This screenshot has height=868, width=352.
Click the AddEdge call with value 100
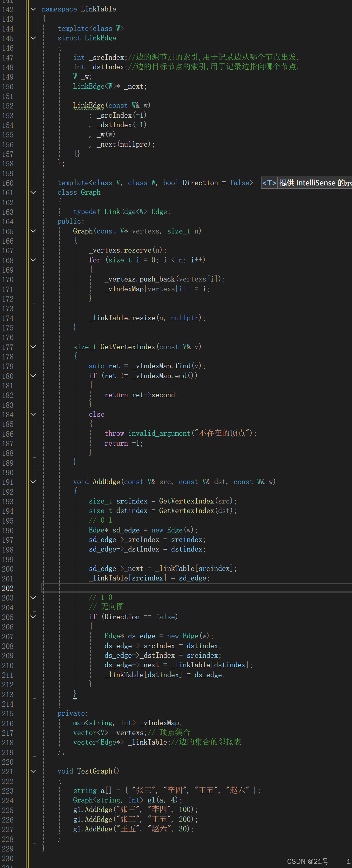[x=136, y=809]
